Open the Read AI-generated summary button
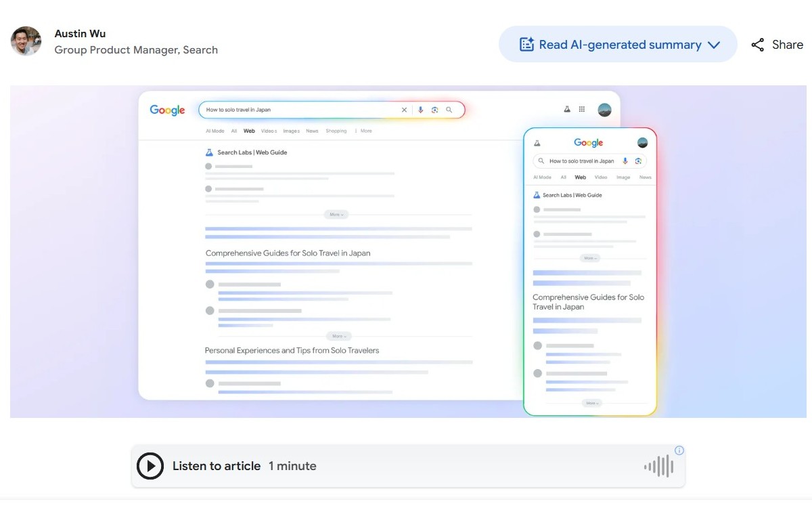The width and height of the screenshot is (812, 508). tap(618, 45)
